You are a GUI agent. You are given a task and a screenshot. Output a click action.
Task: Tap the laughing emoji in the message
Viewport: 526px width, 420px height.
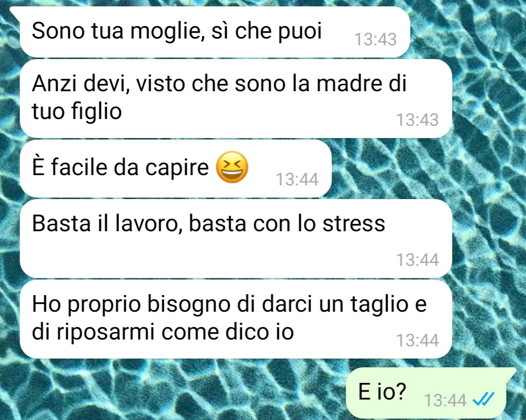tap(232, 167)
